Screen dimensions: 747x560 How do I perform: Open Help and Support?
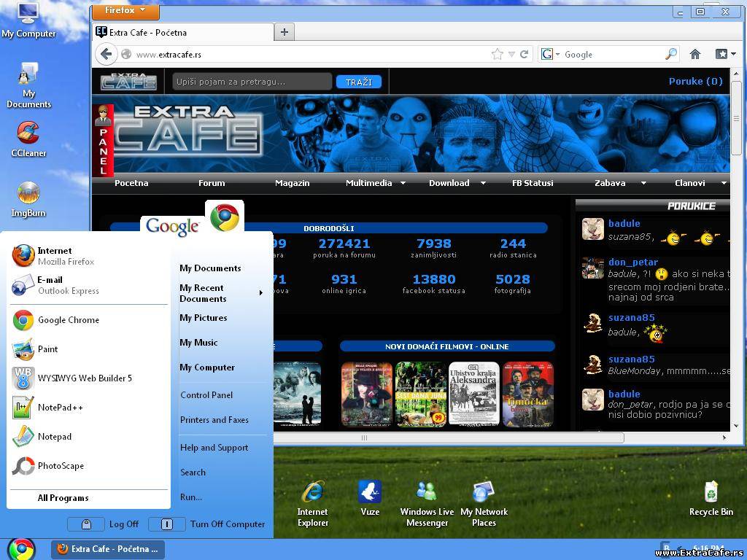[214, 448]
